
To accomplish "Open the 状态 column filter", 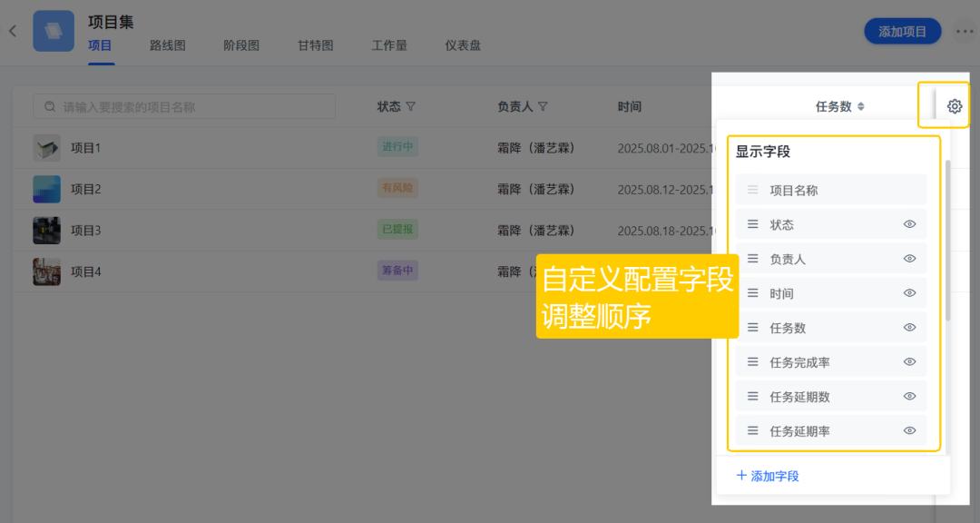I will pyautogui.click(x=410, y=107).
